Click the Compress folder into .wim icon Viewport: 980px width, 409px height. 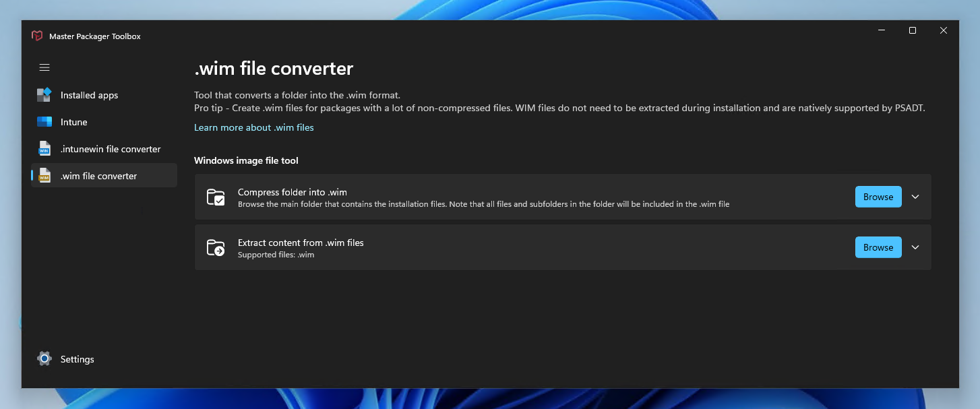click(x=216, y=197)
